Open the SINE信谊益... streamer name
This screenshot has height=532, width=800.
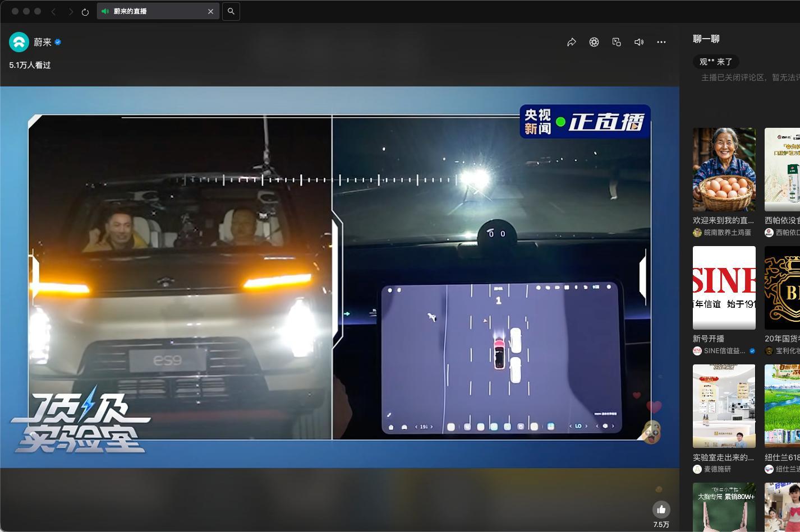725,350
